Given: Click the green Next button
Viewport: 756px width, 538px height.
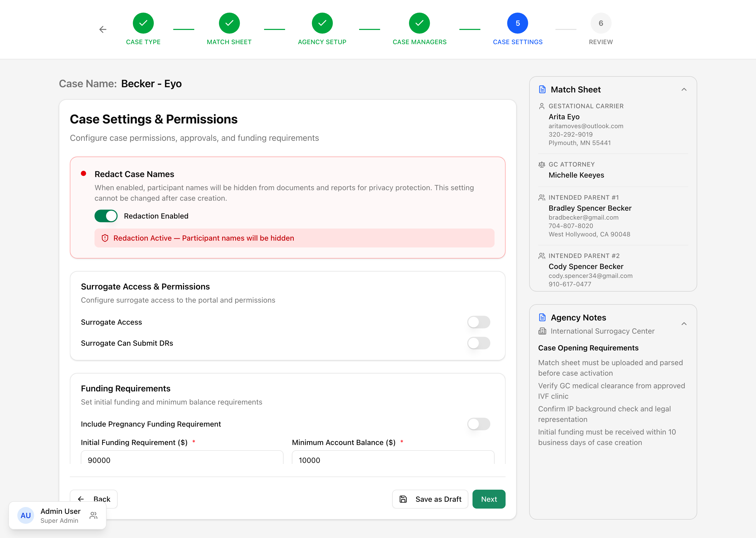Looking at the screenshot, I should (x=489, y=499).
